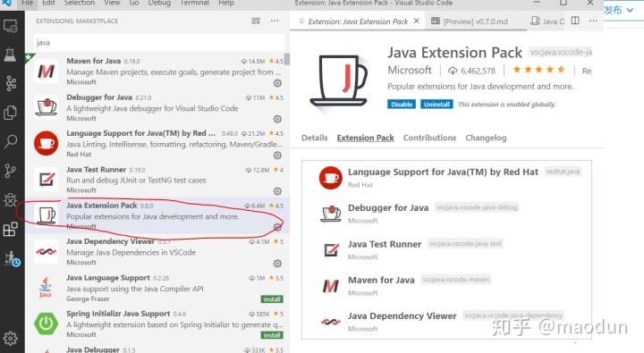644x353 pixels.
Task: Click the Red Hat Language Support icon in list
Action: tap(46, 143)
